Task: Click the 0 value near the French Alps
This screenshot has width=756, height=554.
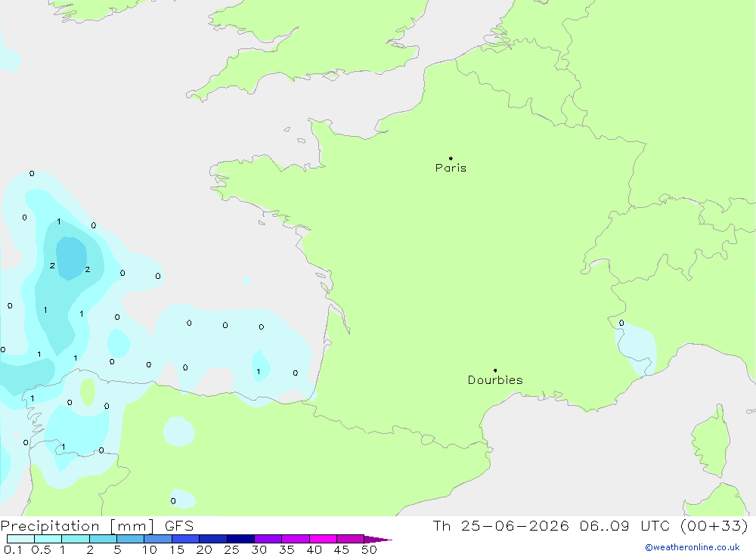Action: 621,323
